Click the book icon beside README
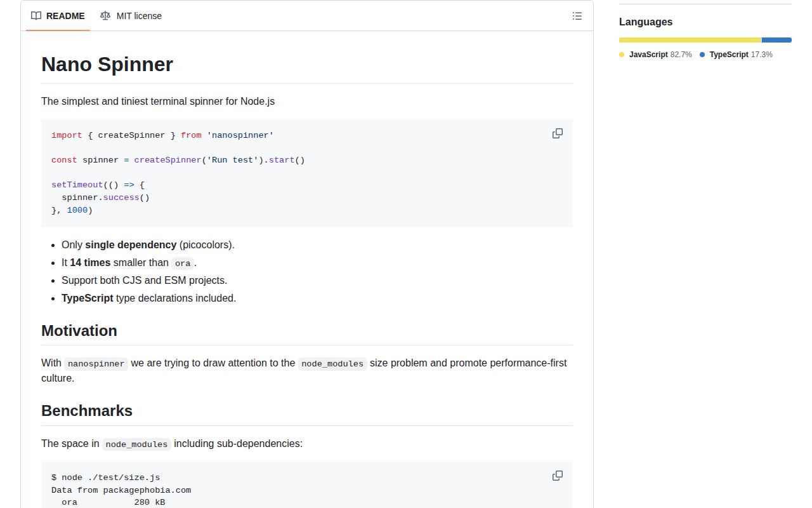Screen dimensions: 812x508 click(x=36, y=16)
